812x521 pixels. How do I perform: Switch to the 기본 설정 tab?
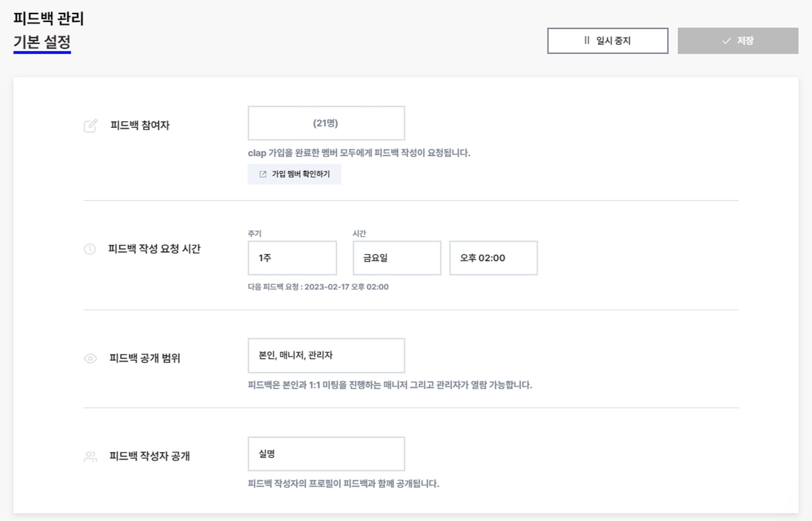point(42,42)
